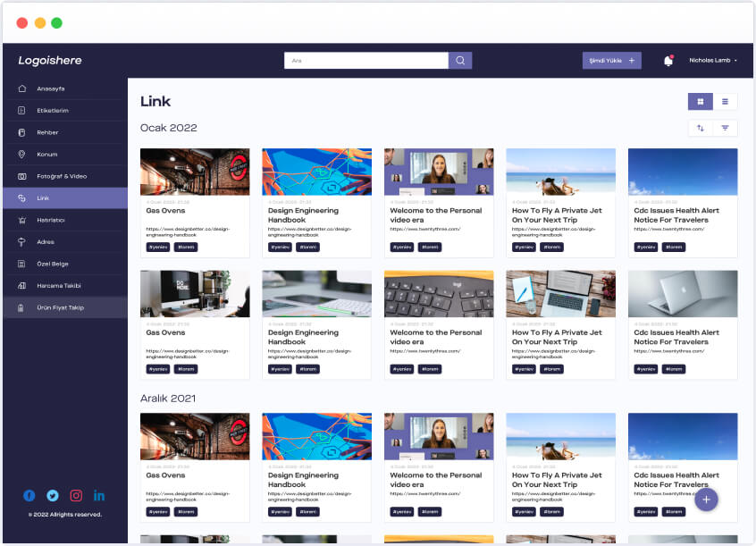Screen dimensions: 756x546
Task: Open the Facebook social icon
Action: click(29, 495)
